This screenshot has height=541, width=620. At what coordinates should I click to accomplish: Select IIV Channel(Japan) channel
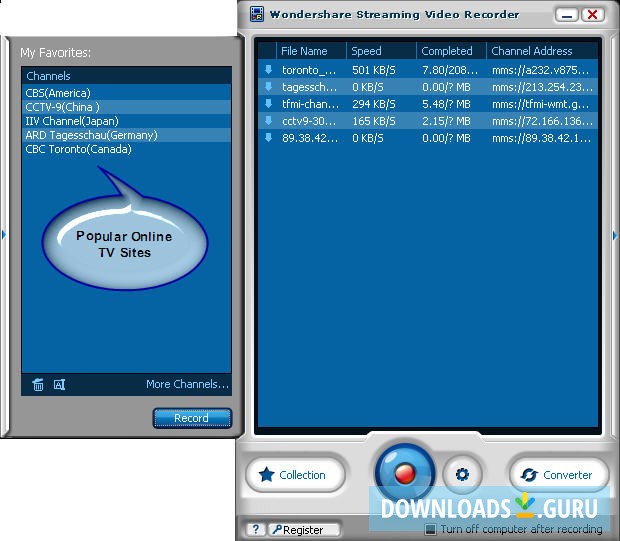[x=126, y=121]
